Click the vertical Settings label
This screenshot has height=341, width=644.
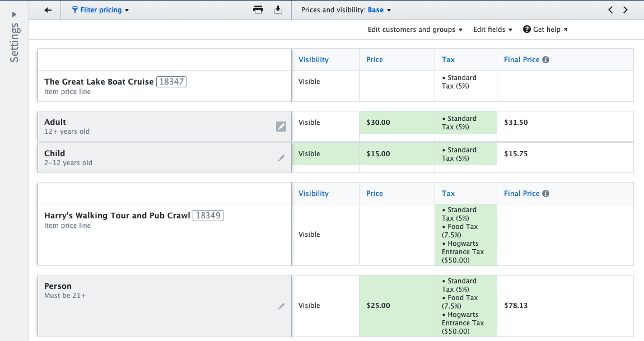[15, 43]
